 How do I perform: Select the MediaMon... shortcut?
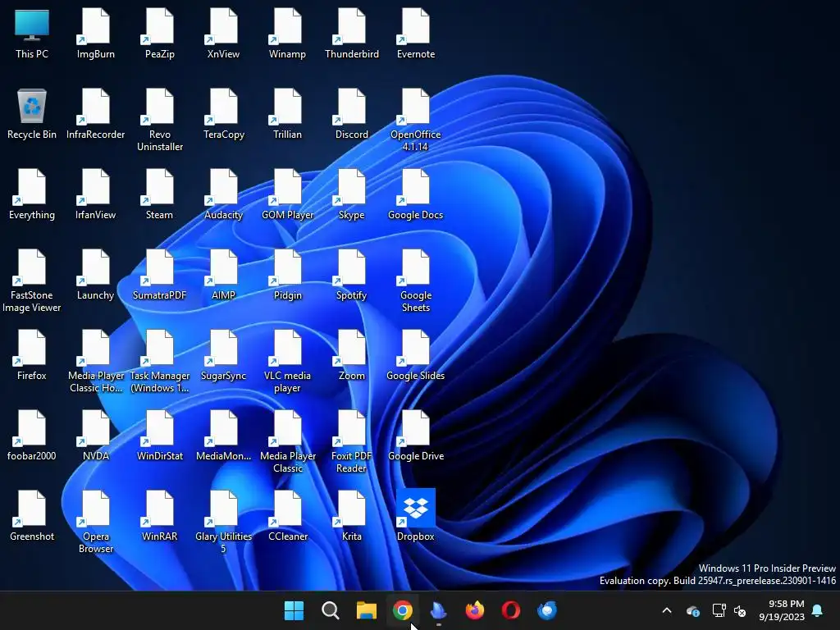pos(223,436)
